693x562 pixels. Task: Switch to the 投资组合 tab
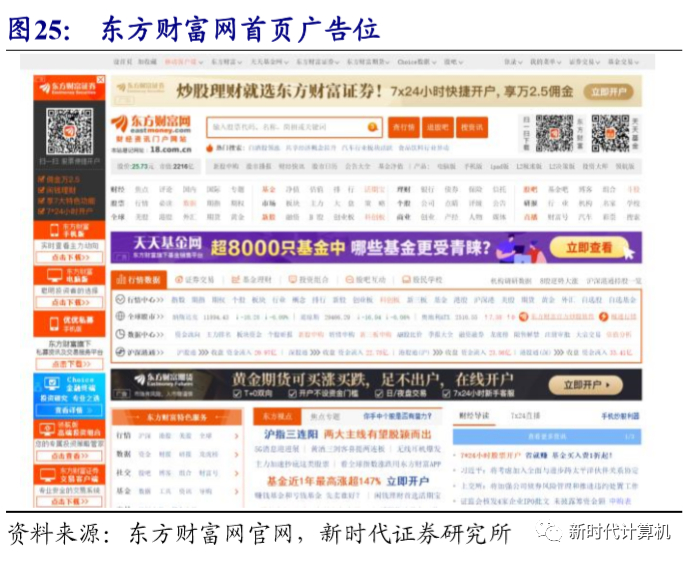[x=309, y=280]
